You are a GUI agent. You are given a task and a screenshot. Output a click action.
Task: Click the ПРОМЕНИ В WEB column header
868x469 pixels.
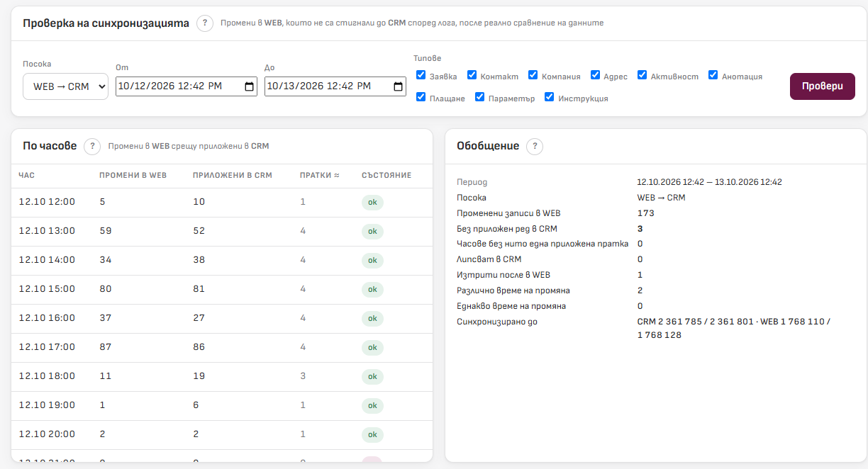[133, 175]
